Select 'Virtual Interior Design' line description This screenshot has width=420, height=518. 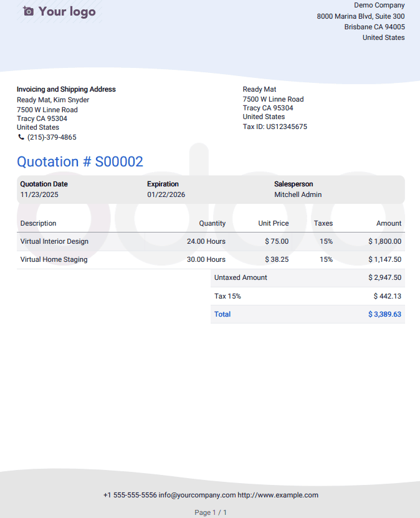[x=54, y=241]
